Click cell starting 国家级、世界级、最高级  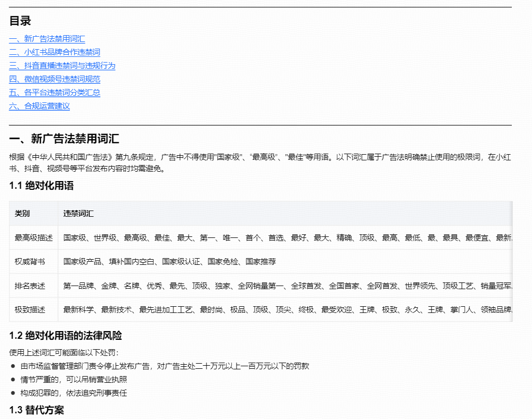point(285,237)
